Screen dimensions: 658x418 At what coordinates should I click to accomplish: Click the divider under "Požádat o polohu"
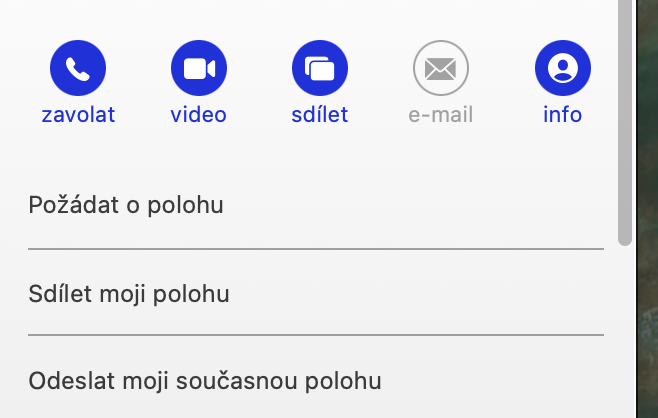pos(316,248)
